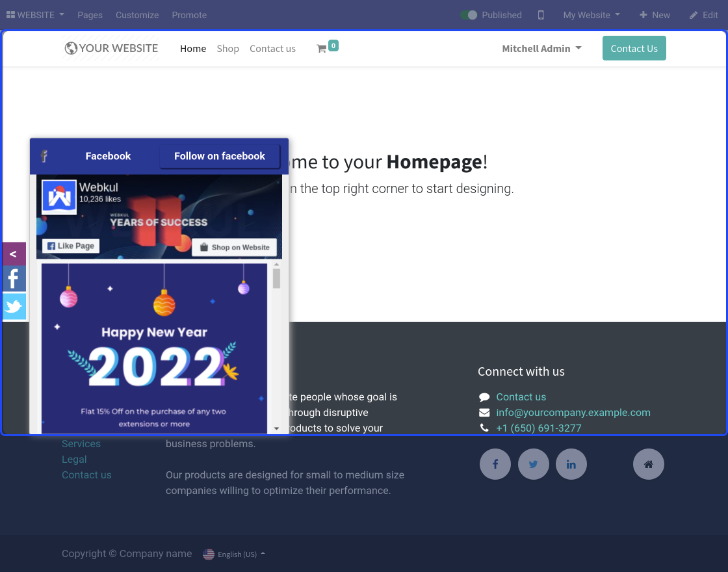Image resolution: width=728 pixels, height=572 pixels.
Task: Click the footer LinkedIn round icon
Action: click(x=571, y=464)
